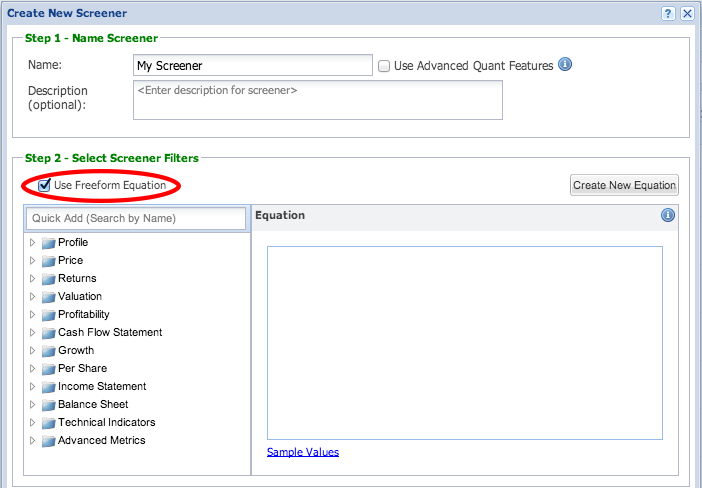
Task: Expand the Technical Indicators arrow
Action: 32,422
